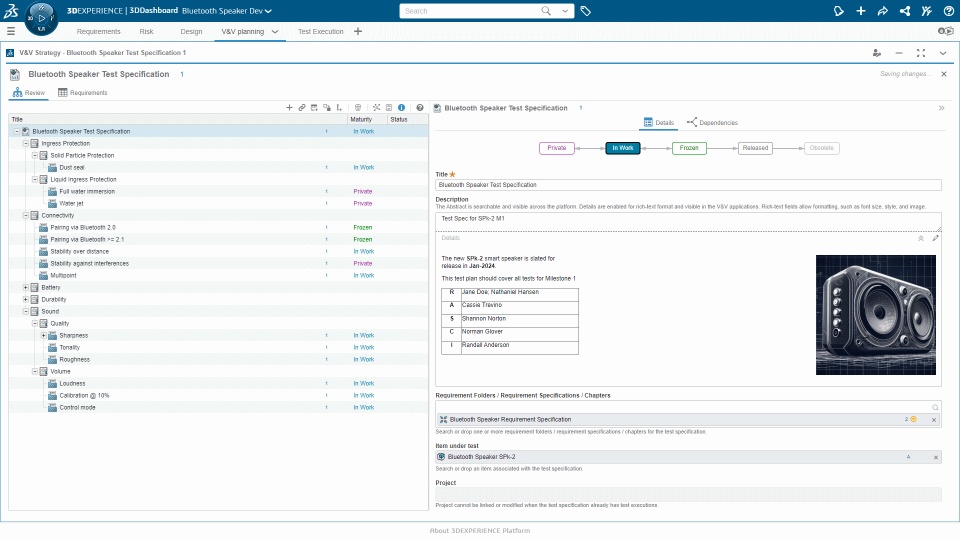Expand the Sharpness test case

[x=43, y=336]
